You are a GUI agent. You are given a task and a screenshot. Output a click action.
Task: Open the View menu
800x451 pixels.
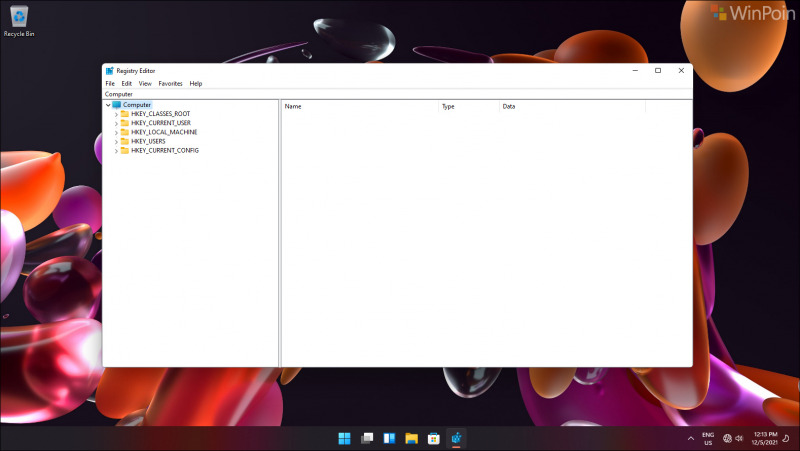coord(145,83)
